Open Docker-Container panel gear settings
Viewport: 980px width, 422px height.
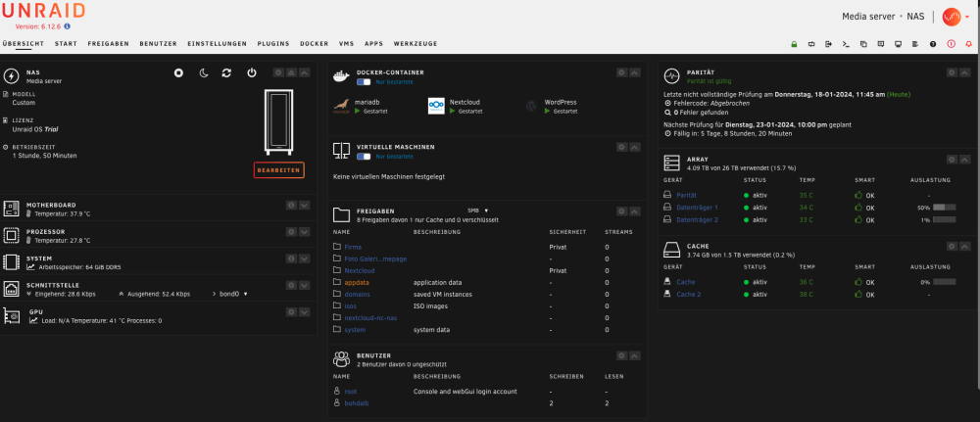(x=622, y=73)
